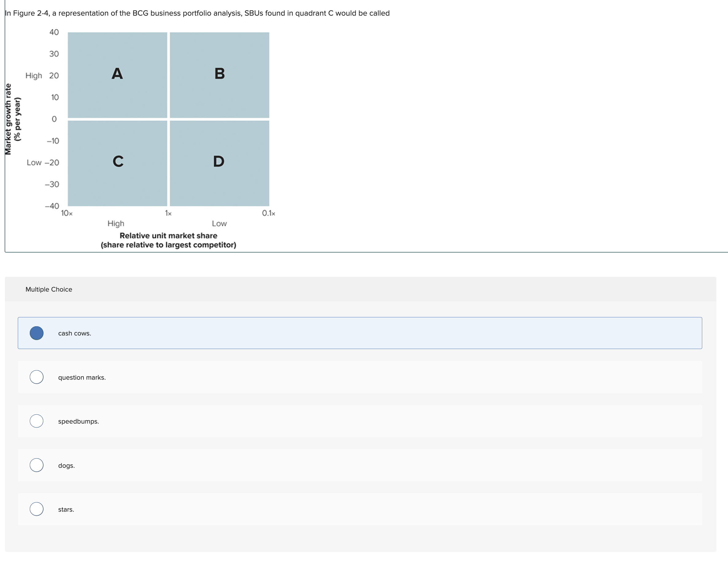Viewport: 728px width, 566px height.
Task: Pick the 'dogs.' radio button
Action: 37,465
